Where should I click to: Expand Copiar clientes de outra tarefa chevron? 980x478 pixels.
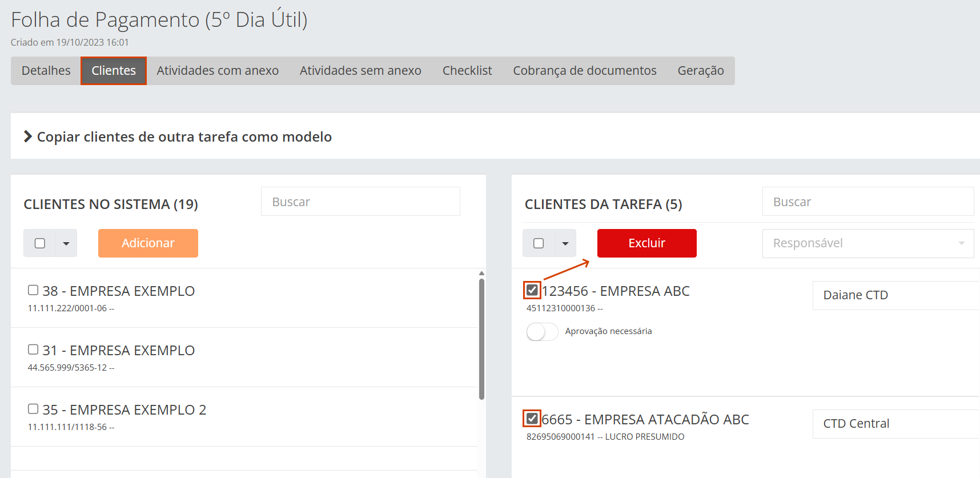click(x=27, y=136)
